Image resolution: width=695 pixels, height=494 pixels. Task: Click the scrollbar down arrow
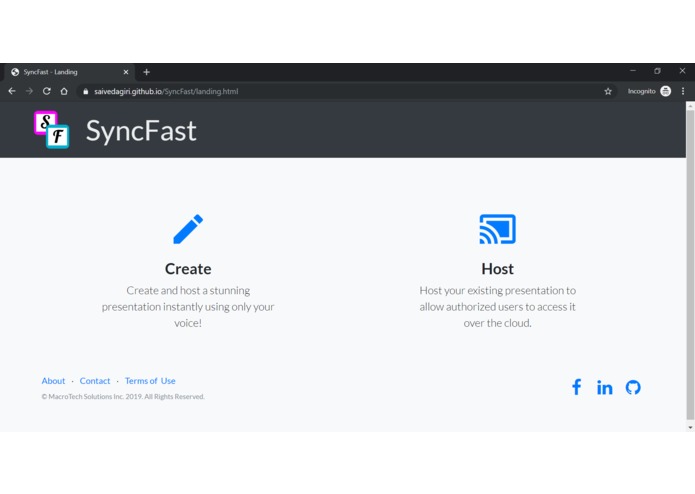(690, 427)
